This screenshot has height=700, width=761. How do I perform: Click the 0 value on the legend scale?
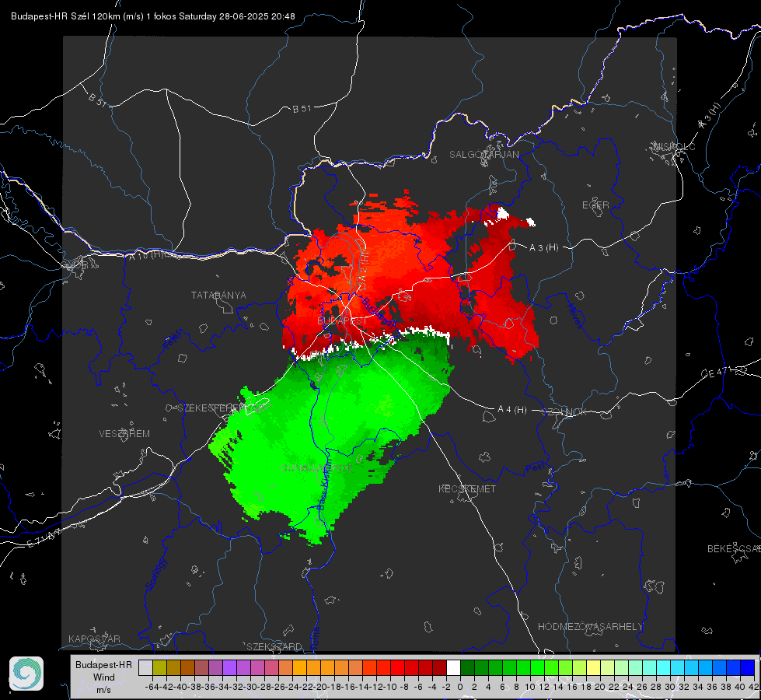[460, 687]
